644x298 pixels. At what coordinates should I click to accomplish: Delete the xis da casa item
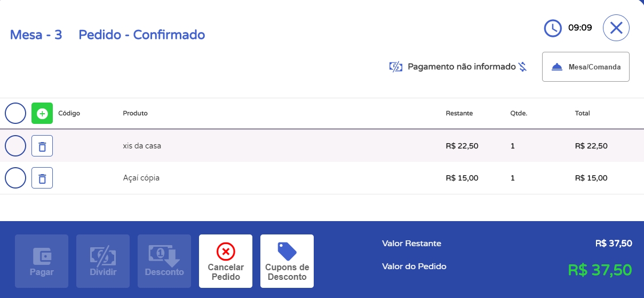42,146
